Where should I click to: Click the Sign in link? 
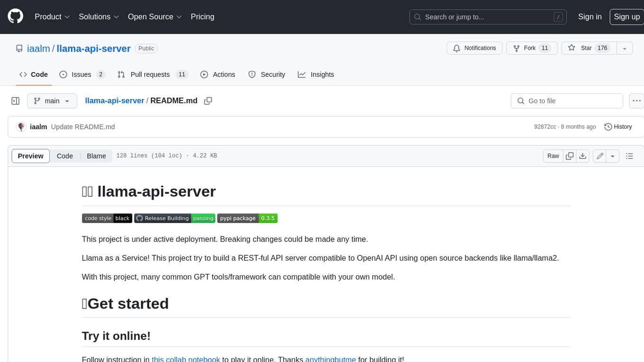click(590, 17)
